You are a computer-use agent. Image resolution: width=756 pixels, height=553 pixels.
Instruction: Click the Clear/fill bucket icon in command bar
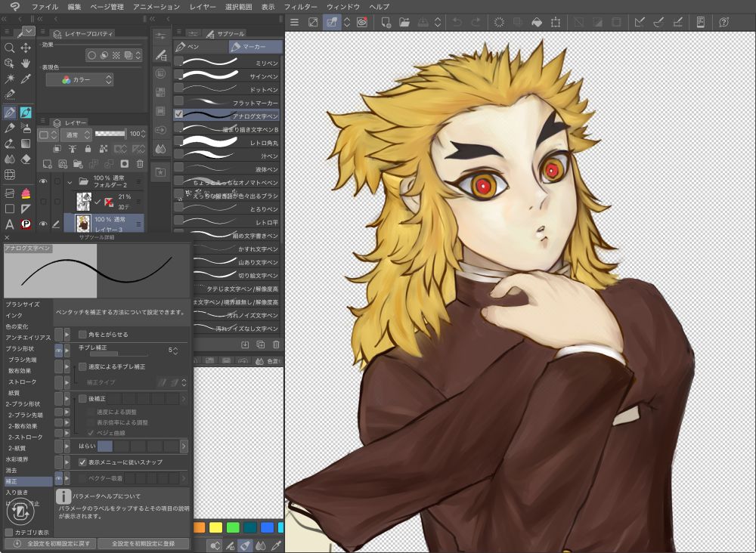tap(537, 22)
